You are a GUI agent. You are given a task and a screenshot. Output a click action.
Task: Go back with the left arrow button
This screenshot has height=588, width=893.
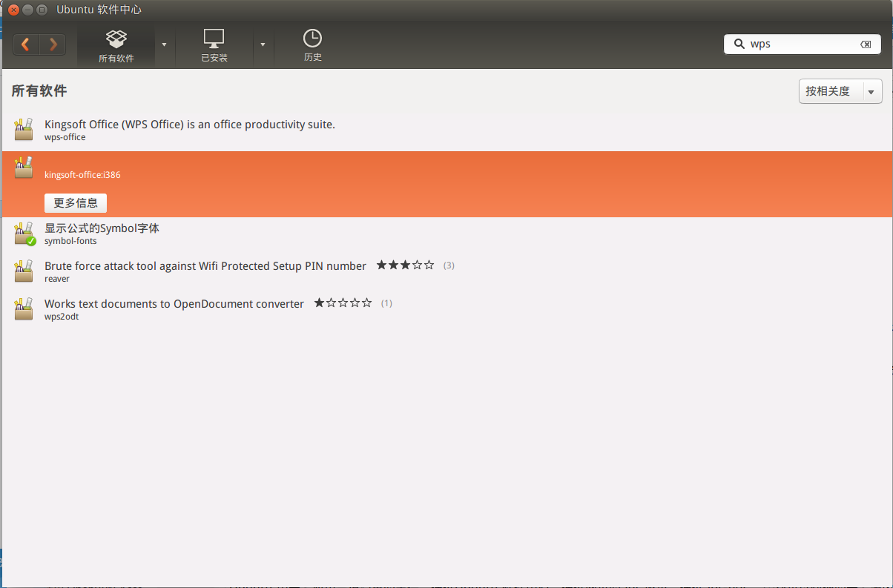(x=26, y=44)
